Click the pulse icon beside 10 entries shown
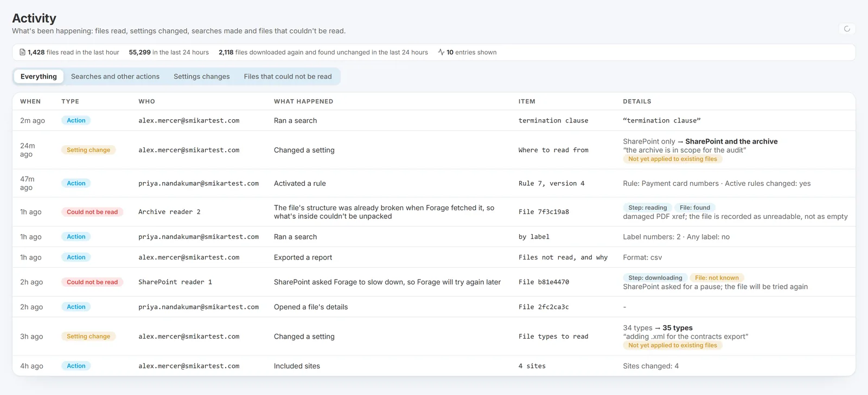 tap(441, 53)
